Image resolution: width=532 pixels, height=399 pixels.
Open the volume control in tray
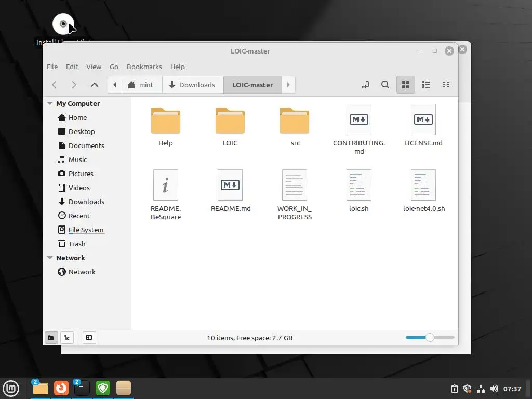(x=494, y=389)
